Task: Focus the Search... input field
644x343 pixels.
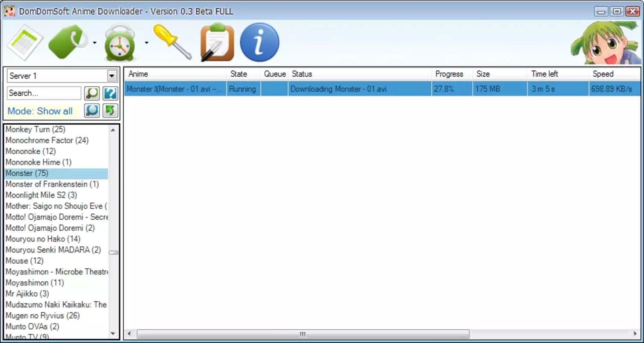Action: pos(44,93)
